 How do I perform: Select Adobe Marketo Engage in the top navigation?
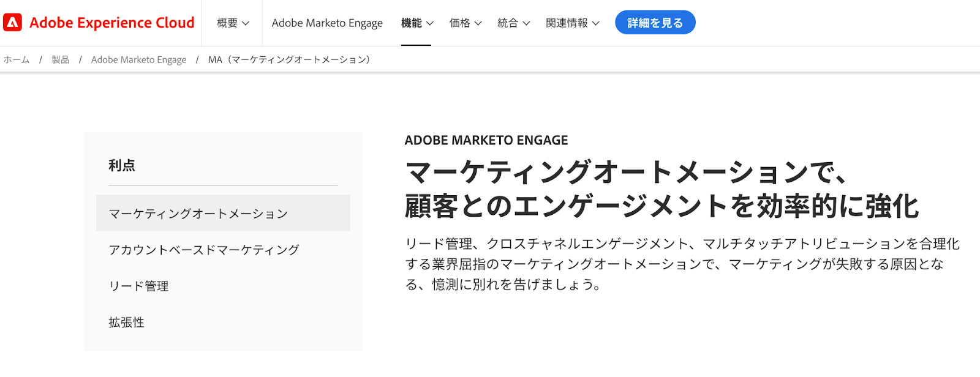click(327, 23)
